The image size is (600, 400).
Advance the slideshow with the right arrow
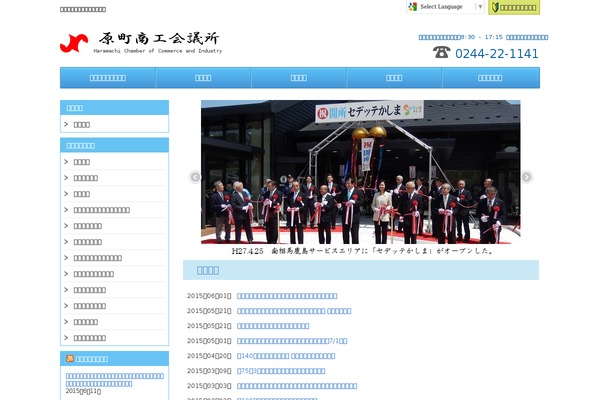click(x=527, y=177)
